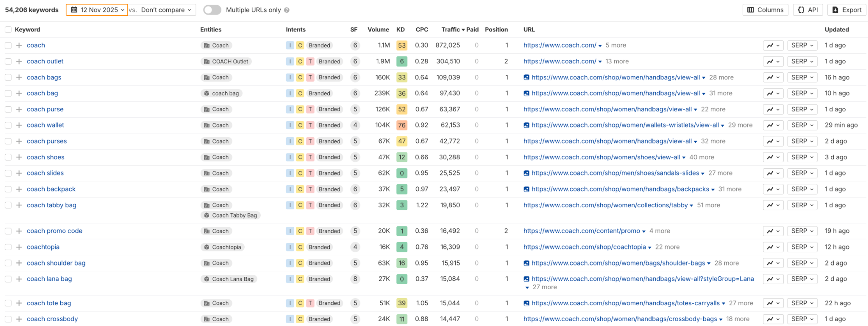Screen dimensions: 868x326
Task: Click image icon before coach wallet URL
Action: point(526,125)
